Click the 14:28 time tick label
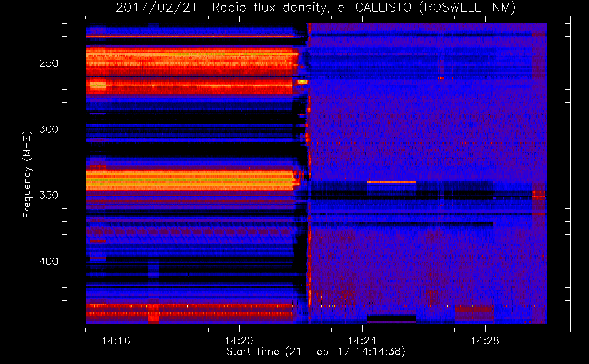 point(485,341)
